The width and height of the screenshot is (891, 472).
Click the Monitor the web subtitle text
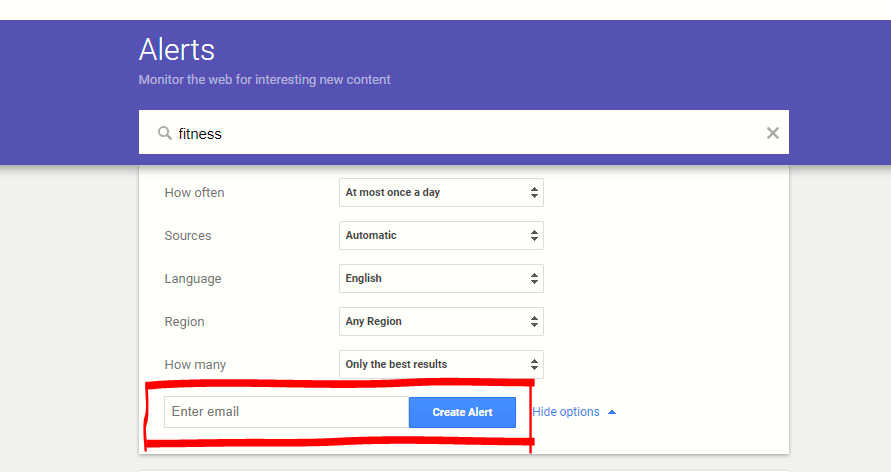point(264,79)
